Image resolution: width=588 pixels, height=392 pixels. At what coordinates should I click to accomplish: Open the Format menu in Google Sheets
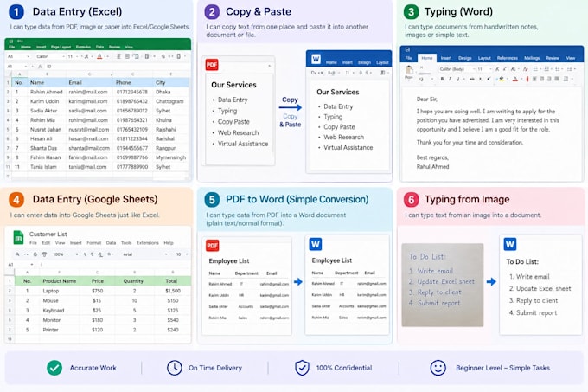pos(94,242)
